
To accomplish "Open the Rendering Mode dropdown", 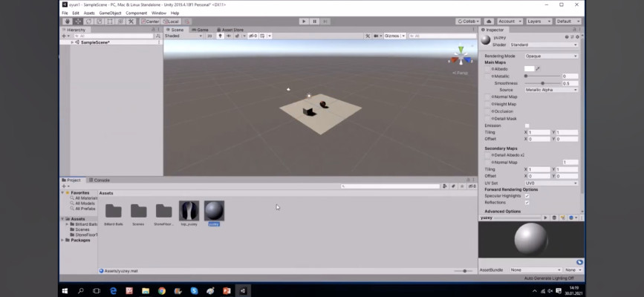I will pyautogui.click(x=551, y=56).
